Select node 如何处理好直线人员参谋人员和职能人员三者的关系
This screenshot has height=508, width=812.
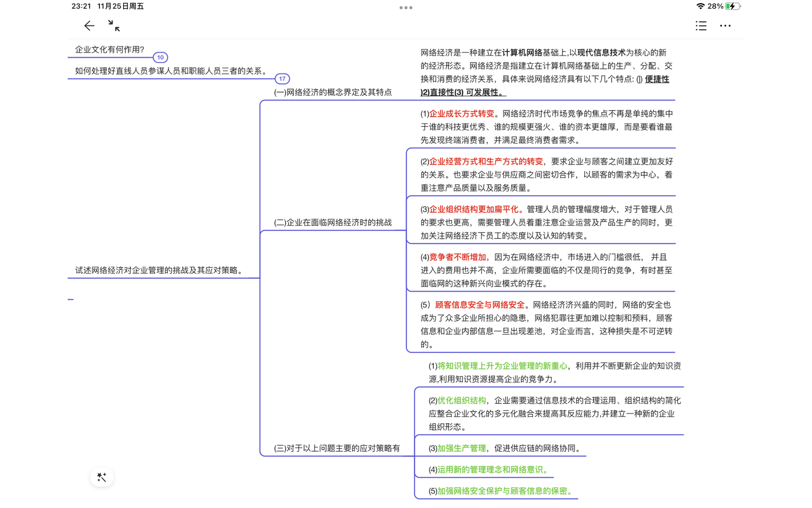(172, 71)
